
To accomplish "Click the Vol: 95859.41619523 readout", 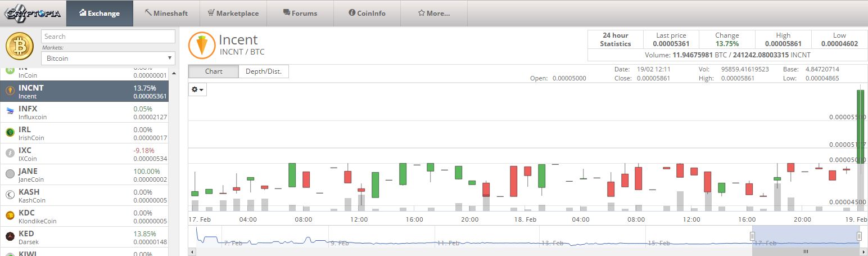I will 736,69.
